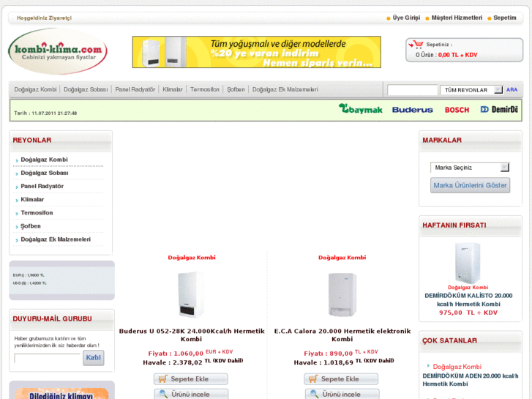Image resolution: width=532 pixels, height=399 pixels.
Task: Open Buderus U 052-28K product title
Action: [191, 335]
